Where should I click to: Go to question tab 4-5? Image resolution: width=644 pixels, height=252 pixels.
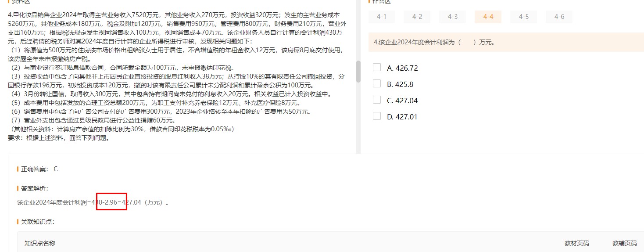(x=523, y=17)
